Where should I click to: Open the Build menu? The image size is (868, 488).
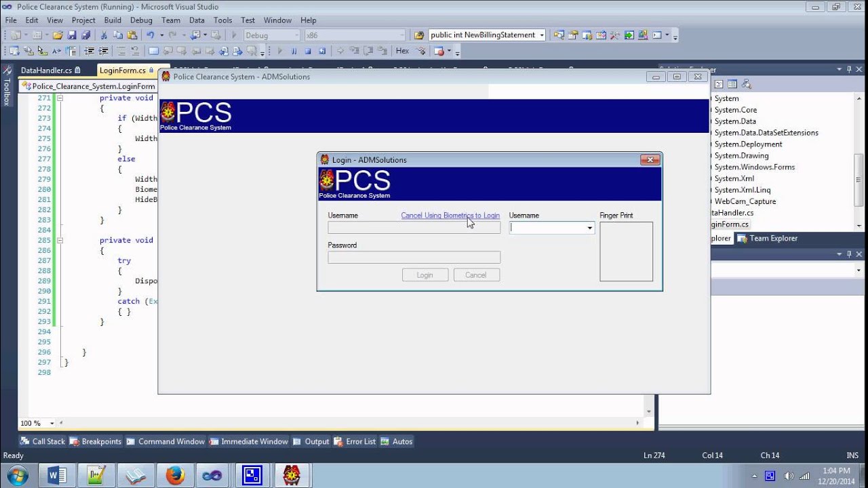(x=113, y=20)
